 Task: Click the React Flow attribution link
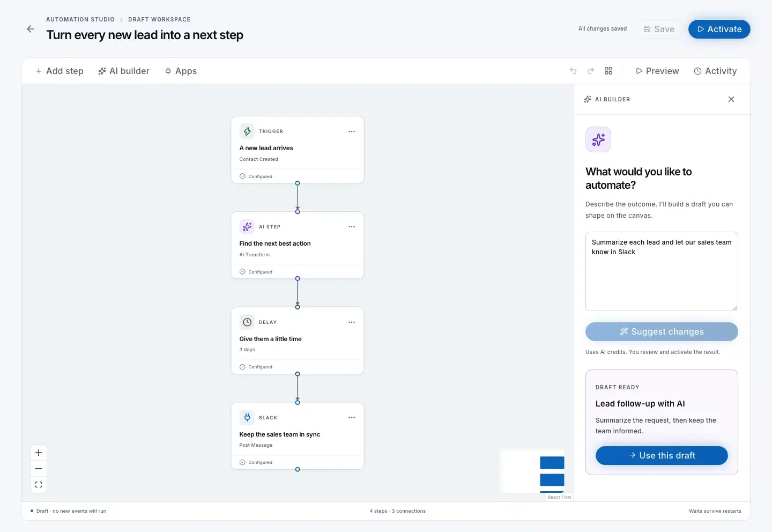(560, 497)
